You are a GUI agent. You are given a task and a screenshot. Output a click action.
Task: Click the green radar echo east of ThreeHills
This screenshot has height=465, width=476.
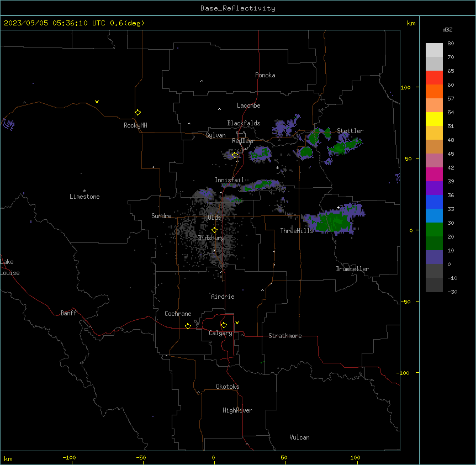tap(332, 221)
